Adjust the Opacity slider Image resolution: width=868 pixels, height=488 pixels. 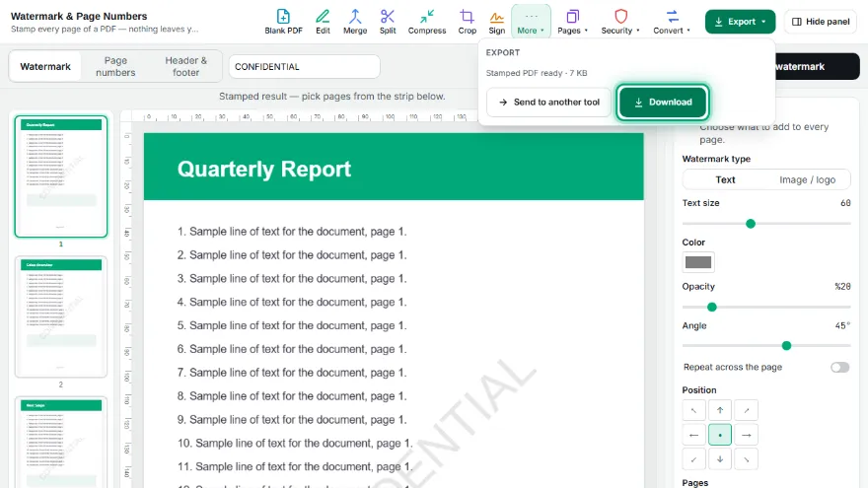click(x=766, y=307)
